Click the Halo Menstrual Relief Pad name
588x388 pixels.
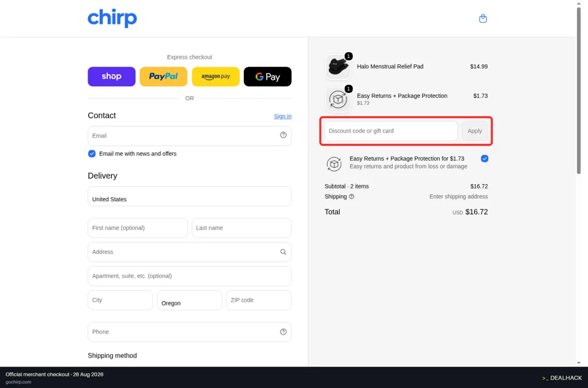tap(390, 66)
